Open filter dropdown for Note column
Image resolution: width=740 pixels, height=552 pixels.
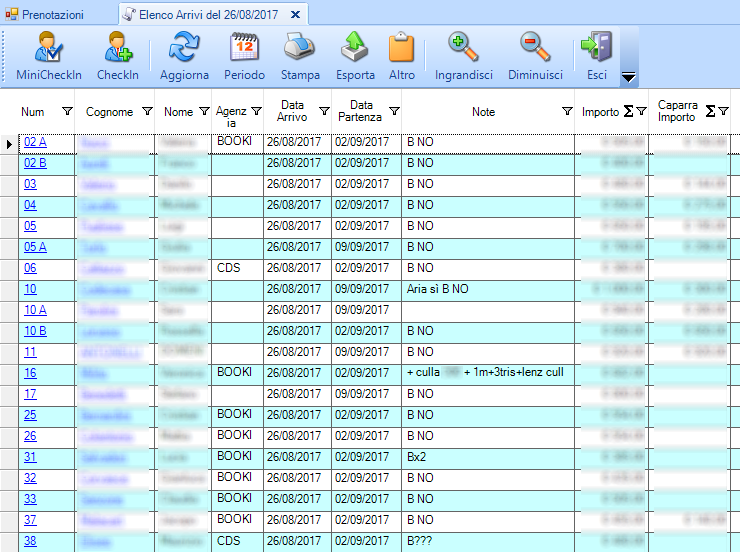coord(567,112)
